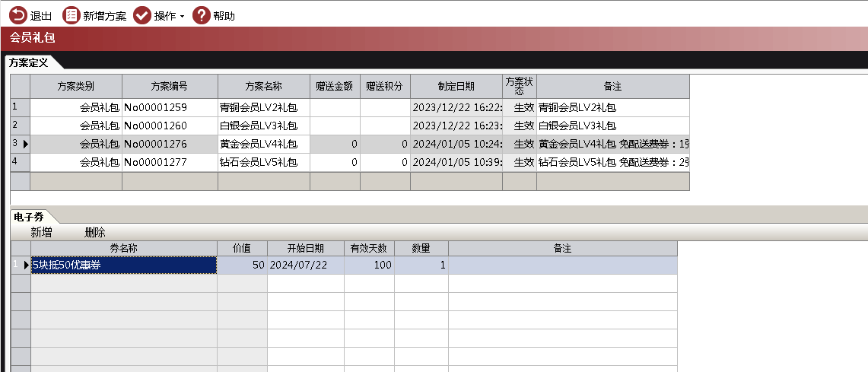Open the 操作 dropdown arrow
This screenshot has height=372, width=868.
(182, 17)
